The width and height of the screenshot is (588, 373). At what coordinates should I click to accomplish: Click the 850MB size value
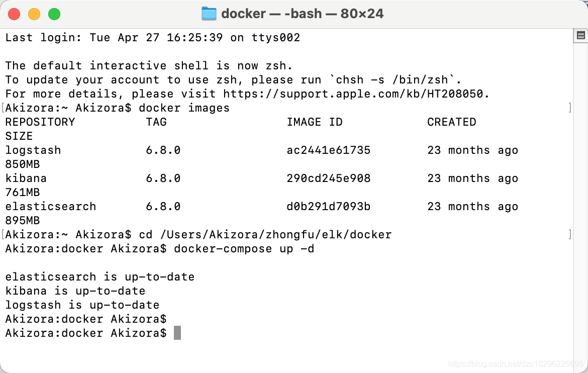[23, 164]
